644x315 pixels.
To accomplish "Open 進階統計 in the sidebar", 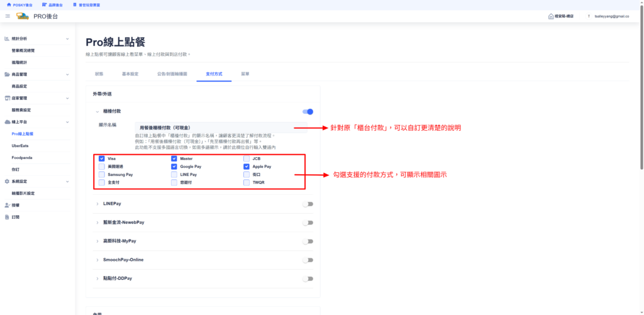I will 19,62.
